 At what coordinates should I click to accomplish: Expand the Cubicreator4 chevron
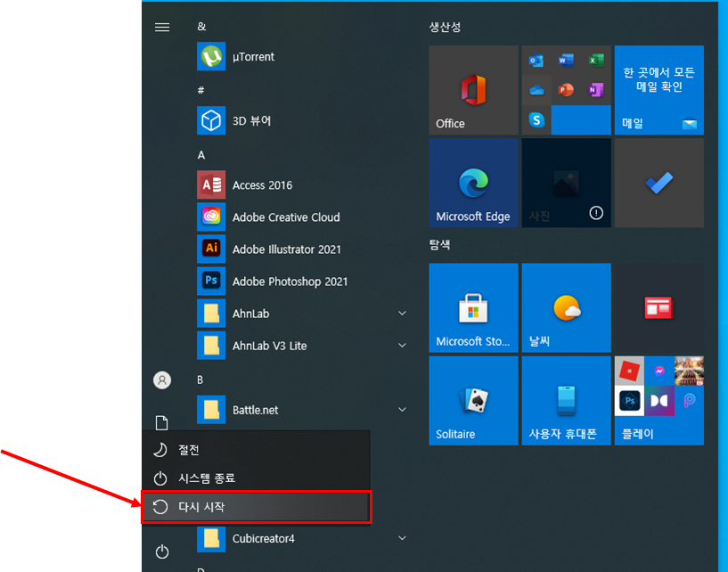pos(402,538)
